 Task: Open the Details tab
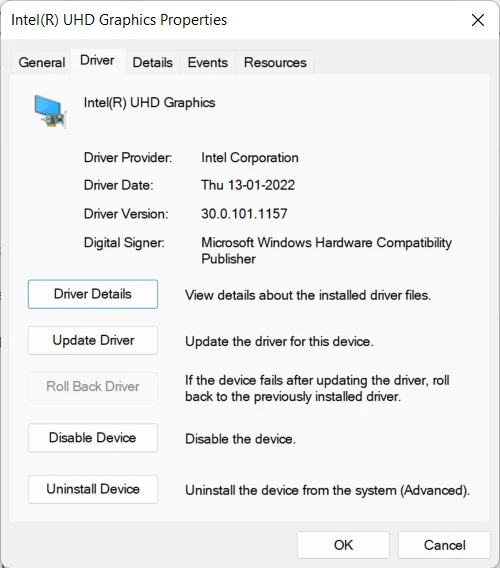[153, 62]
